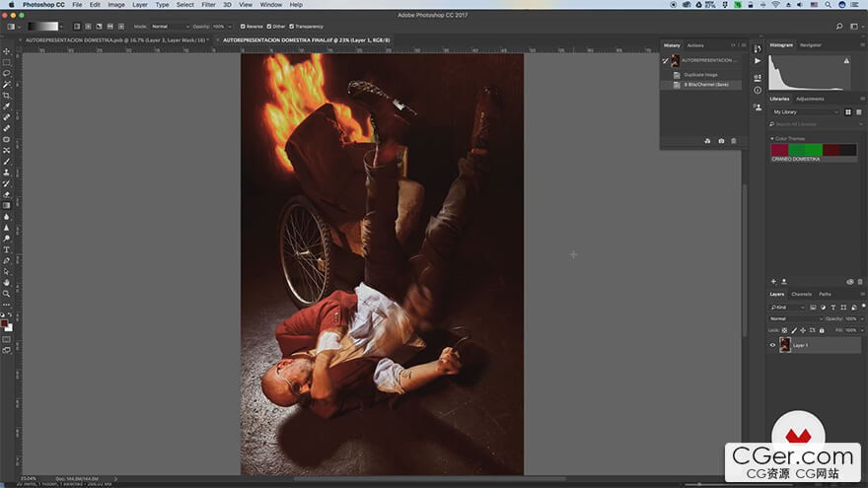Select the Duplicate Image history state
The width and height of the screenshot is (868, 488).
click(x=698, y=75)
